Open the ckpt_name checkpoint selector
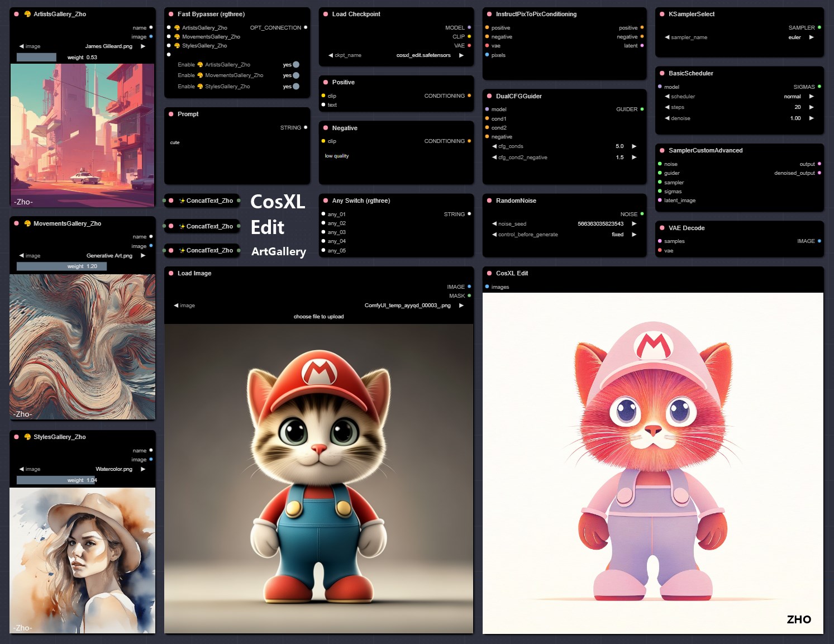 (395, 55)
